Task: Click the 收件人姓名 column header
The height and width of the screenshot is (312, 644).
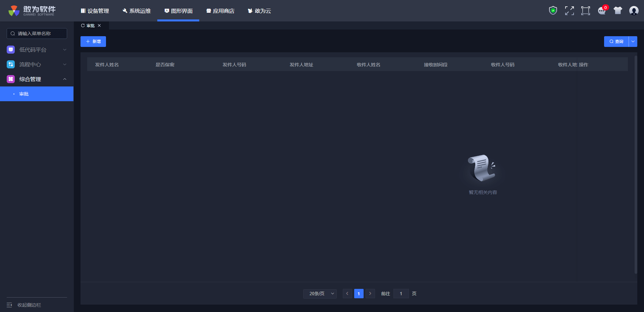Action: click(369, 65)
